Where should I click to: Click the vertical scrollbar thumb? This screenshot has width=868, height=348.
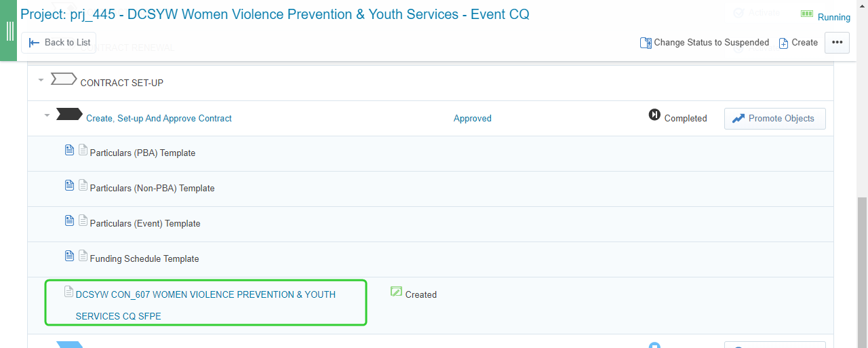click(862, 271)
